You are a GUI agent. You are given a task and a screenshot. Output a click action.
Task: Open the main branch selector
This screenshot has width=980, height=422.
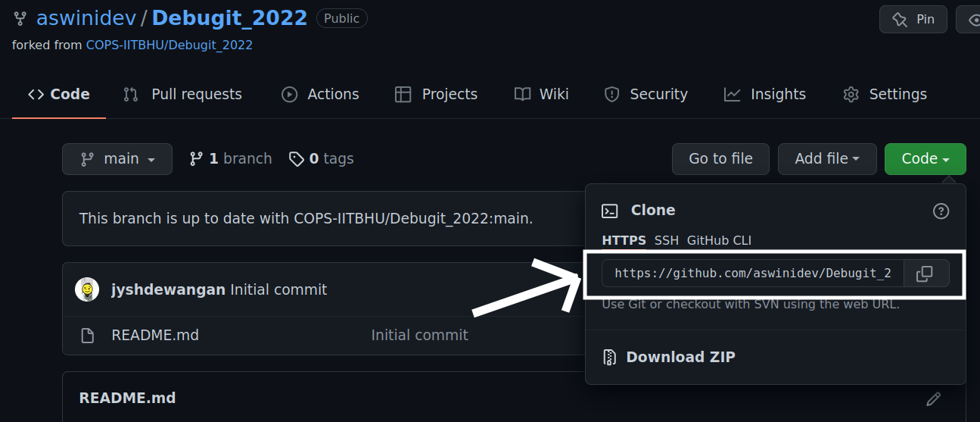117,159
